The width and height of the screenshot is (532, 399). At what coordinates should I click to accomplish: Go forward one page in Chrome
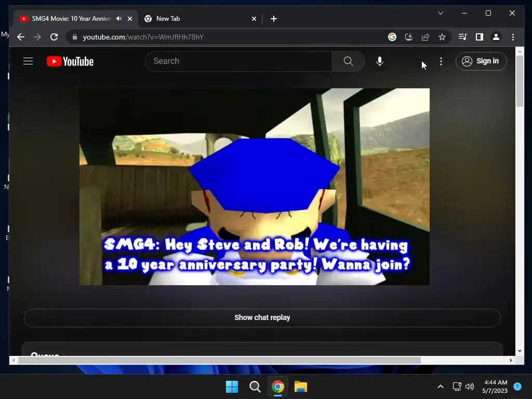(x=37, y=37)
